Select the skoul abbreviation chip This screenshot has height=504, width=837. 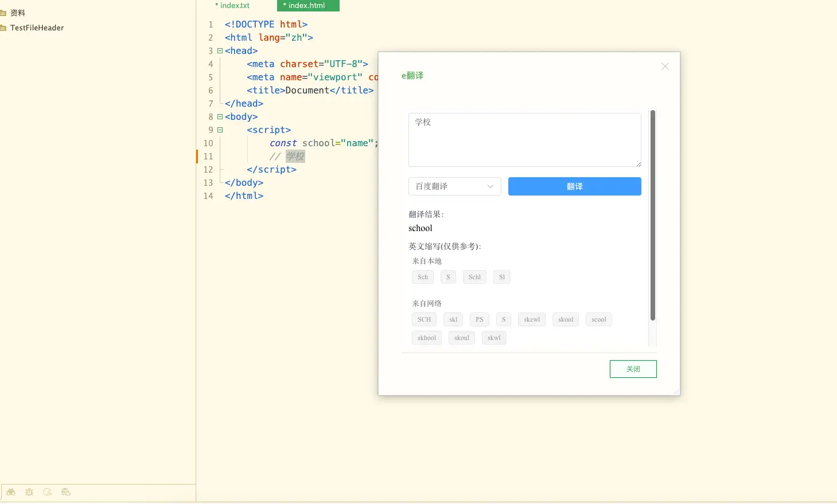tap(462, 338)
